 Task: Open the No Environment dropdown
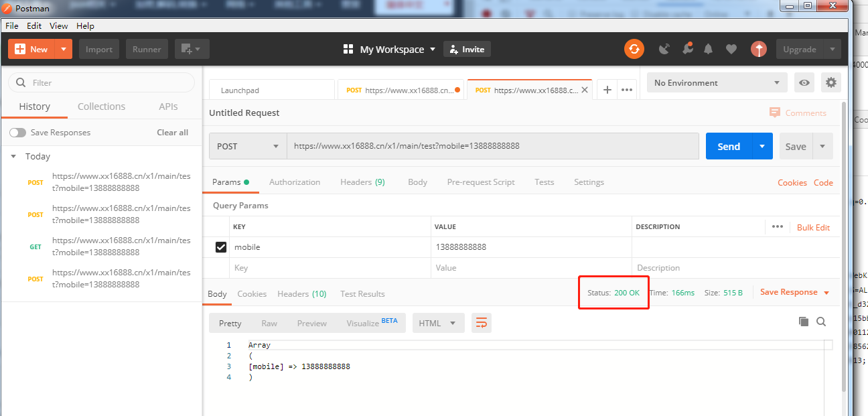(717, 83)
